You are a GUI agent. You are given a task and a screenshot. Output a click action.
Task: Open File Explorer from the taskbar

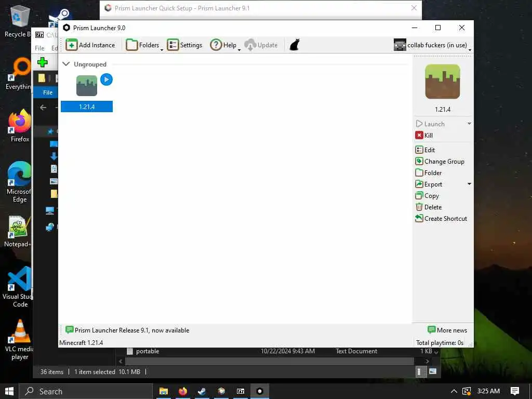164,391
